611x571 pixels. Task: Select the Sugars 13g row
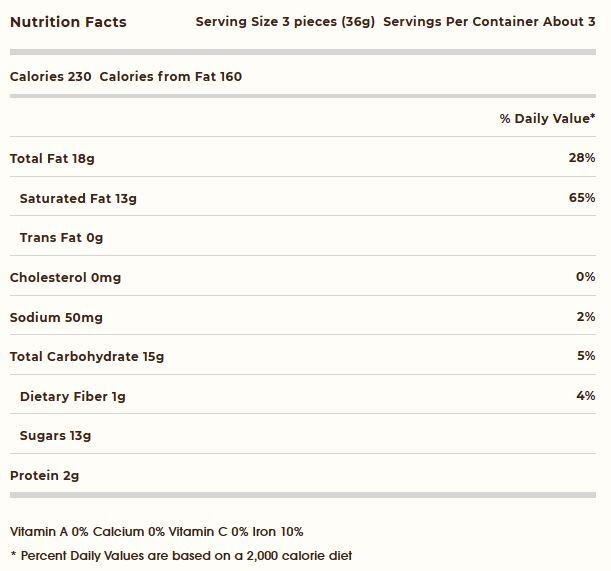[303, 434]
